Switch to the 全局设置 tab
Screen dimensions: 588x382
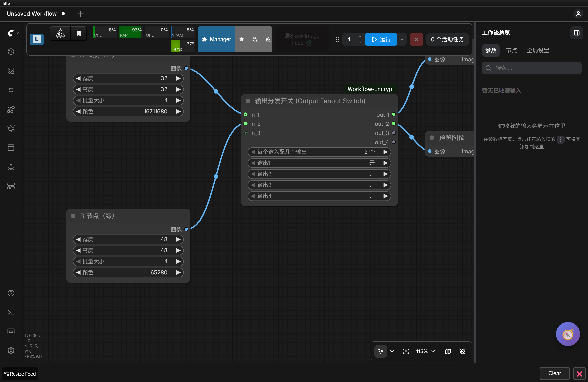tap(538, 50)
